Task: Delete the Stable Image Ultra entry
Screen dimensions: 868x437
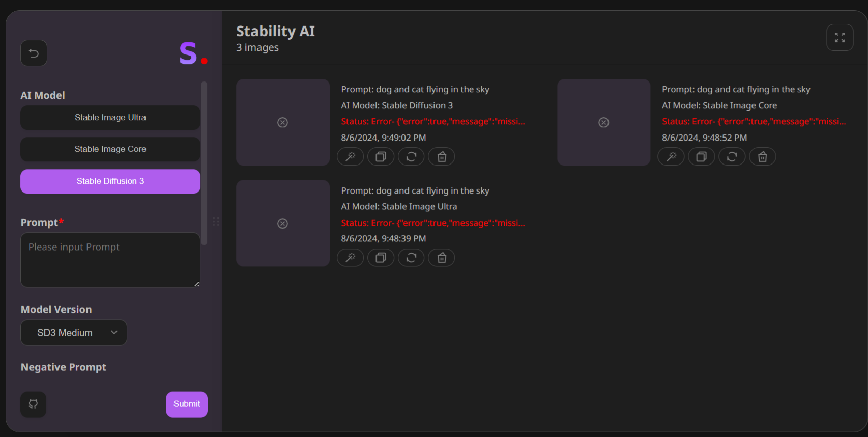Action: pos(442,258)
